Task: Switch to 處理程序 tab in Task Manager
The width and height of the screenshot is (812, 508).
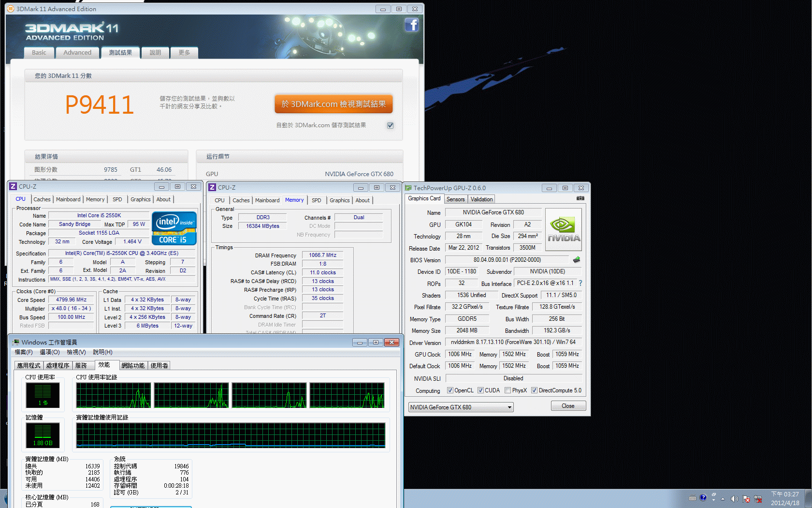Action: [58, 366]
